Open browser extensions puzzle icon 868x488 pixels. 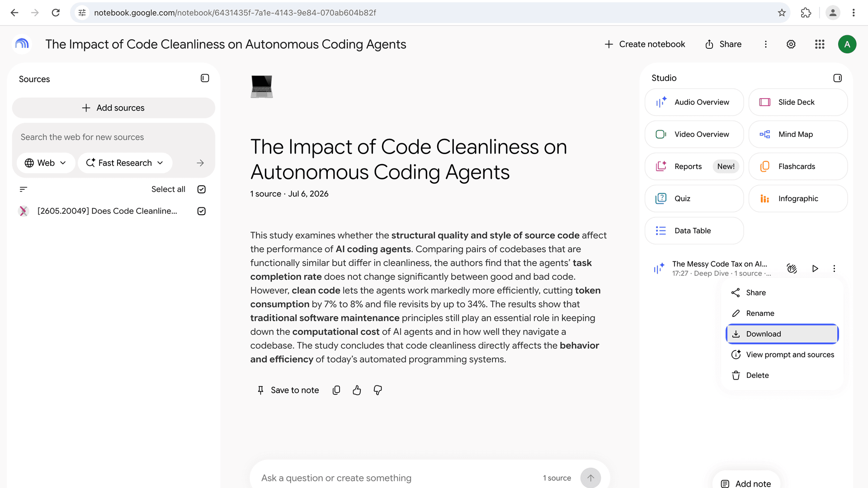pyautogui.click(x=806, y=13)
